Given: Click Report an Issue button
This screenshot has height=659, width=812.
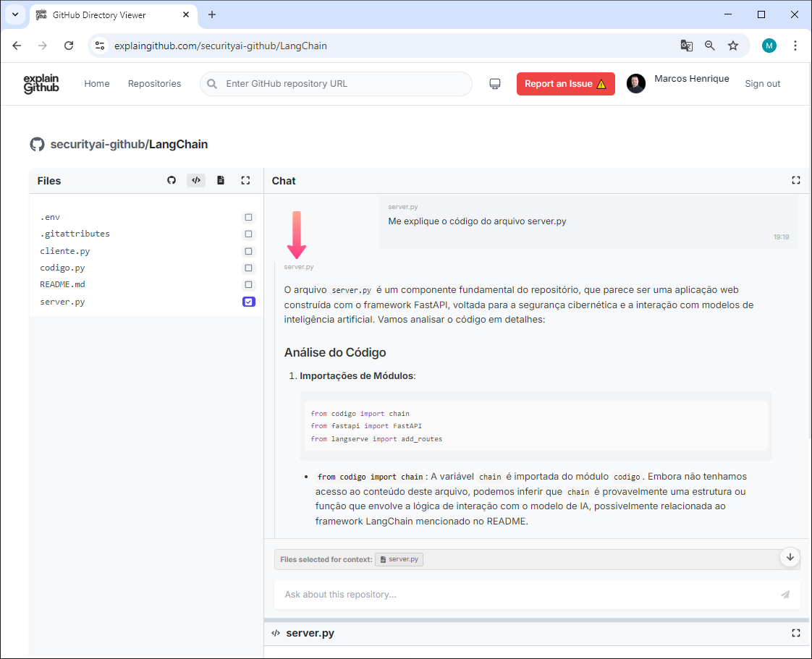Looking at the screenshot, I should (565, 84).
